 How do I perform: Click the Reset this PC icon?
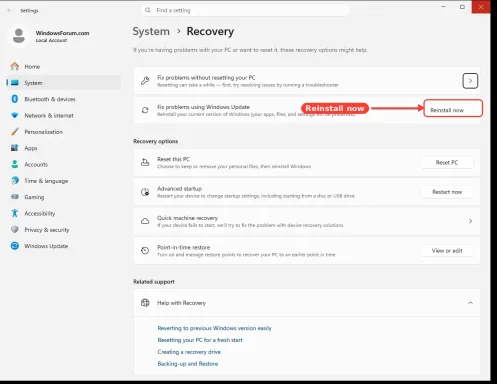click(145, 162)
